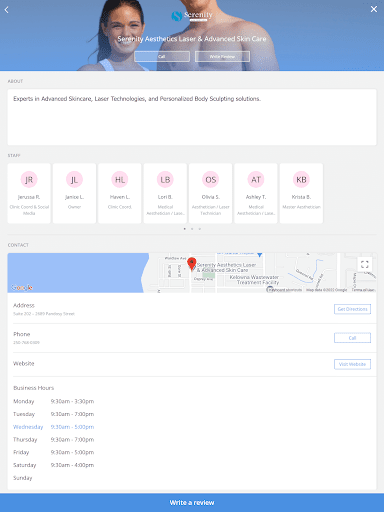Go to first staff carousel page dot

pos(185,229)
